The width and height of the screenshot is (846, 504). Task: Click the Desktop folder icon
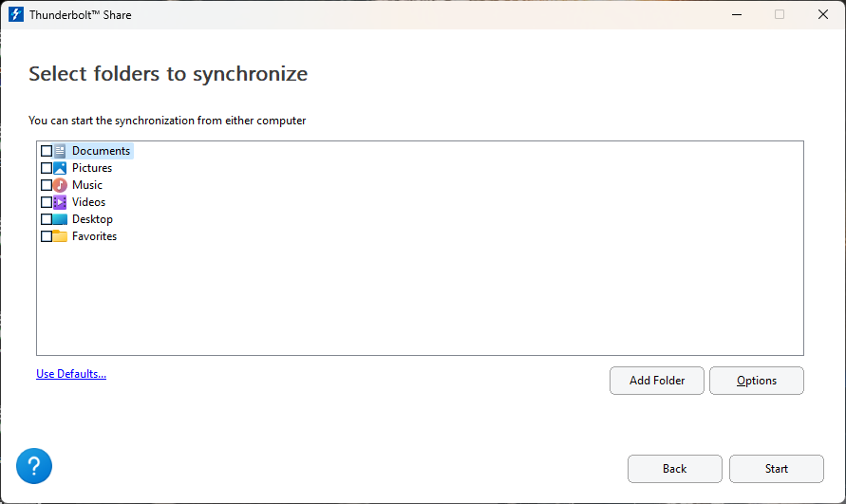coord(60,219)
